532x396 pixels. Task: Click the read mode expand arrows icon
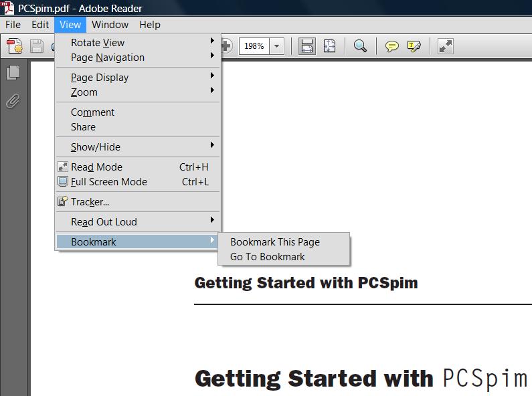(x=446, y=45)
